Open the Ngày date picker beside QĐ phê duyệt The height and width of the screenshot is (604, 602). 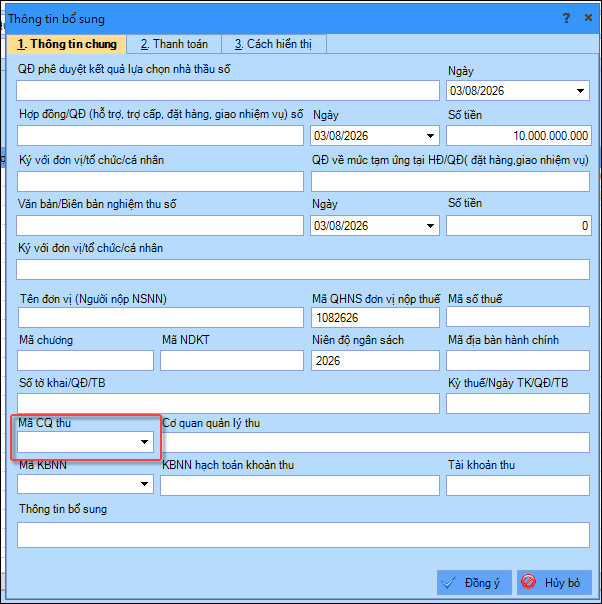click(580, 91)
